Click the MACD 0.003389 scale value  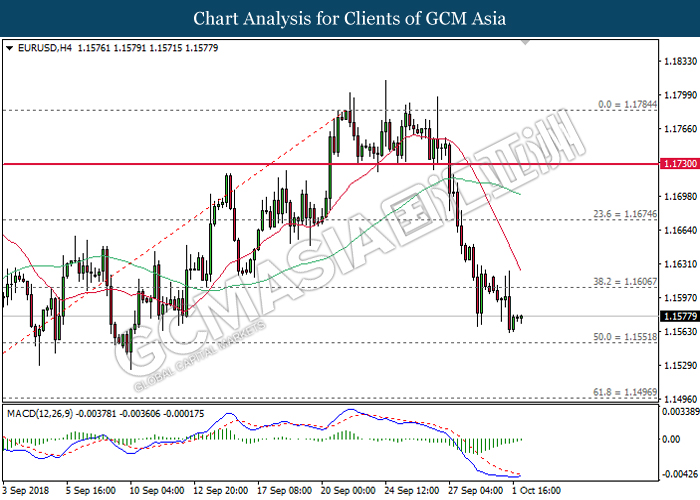click(x=681, y=412)
